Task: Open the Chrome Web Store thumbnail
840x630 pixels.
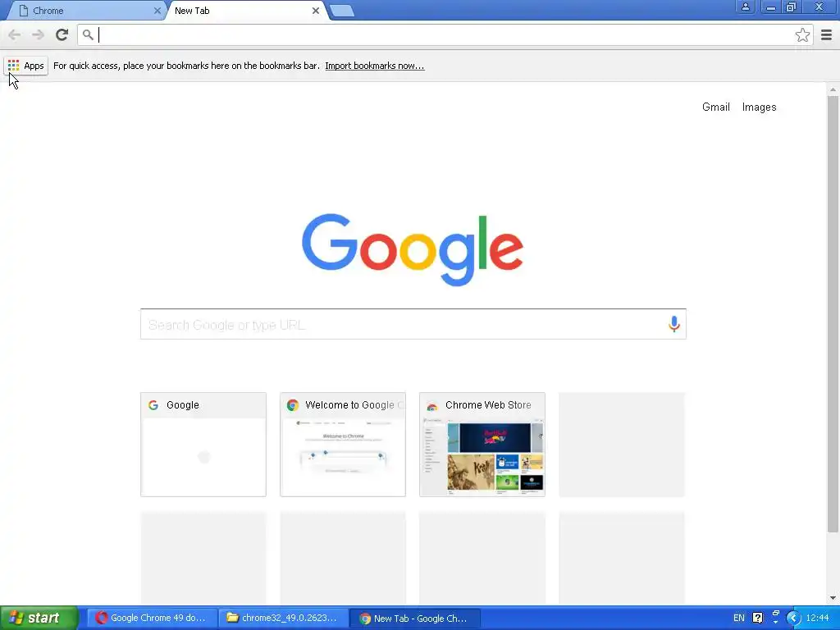Action: click(482, 444)
